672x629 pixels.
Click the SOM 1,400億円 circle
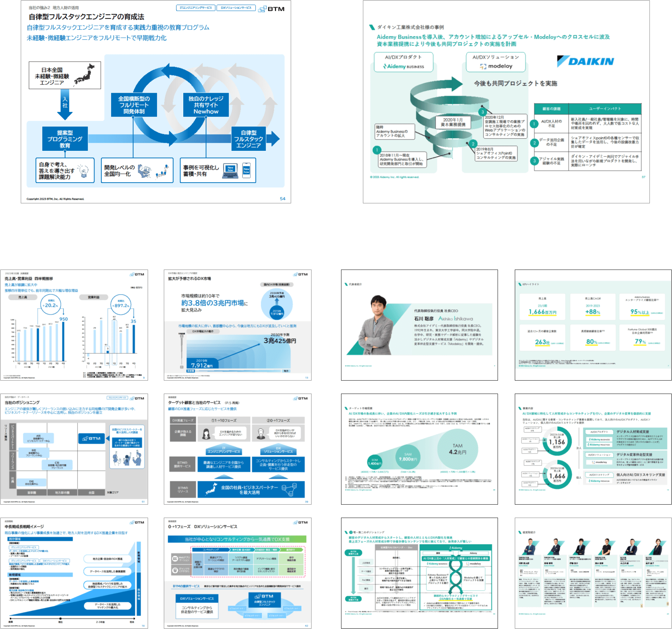[x=374, y=462]
